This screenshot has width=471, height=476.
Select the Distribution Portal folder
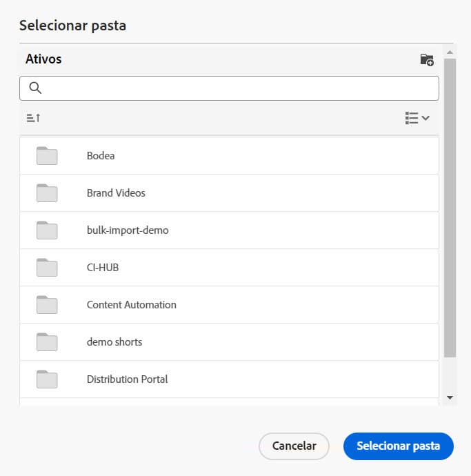coord(127,379)
